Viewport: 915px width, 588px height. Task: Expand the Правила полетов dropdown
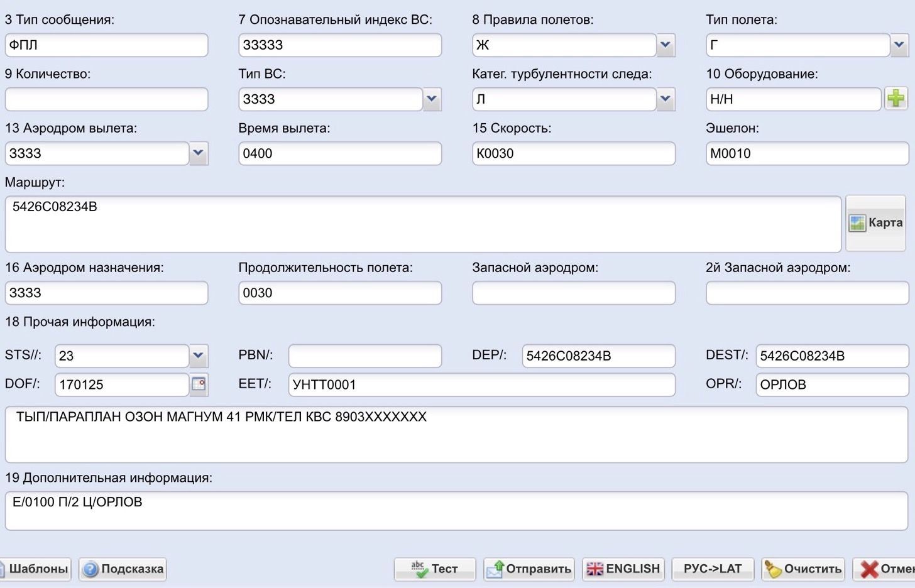(666, 45)
